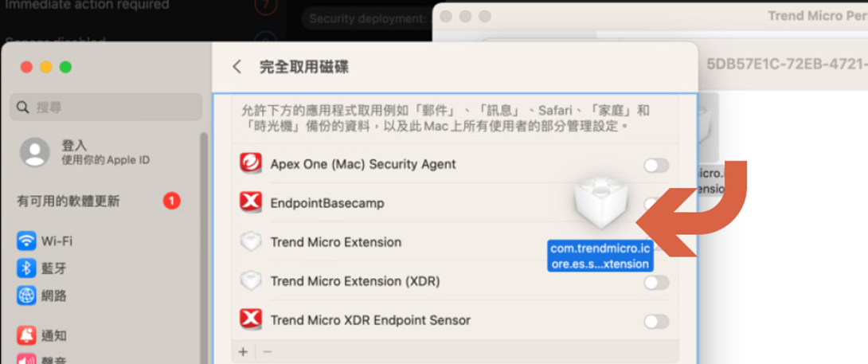868x364 pixels.
Task: Click the EndpointBasecamp app icon
Action: tap(251, 203)
